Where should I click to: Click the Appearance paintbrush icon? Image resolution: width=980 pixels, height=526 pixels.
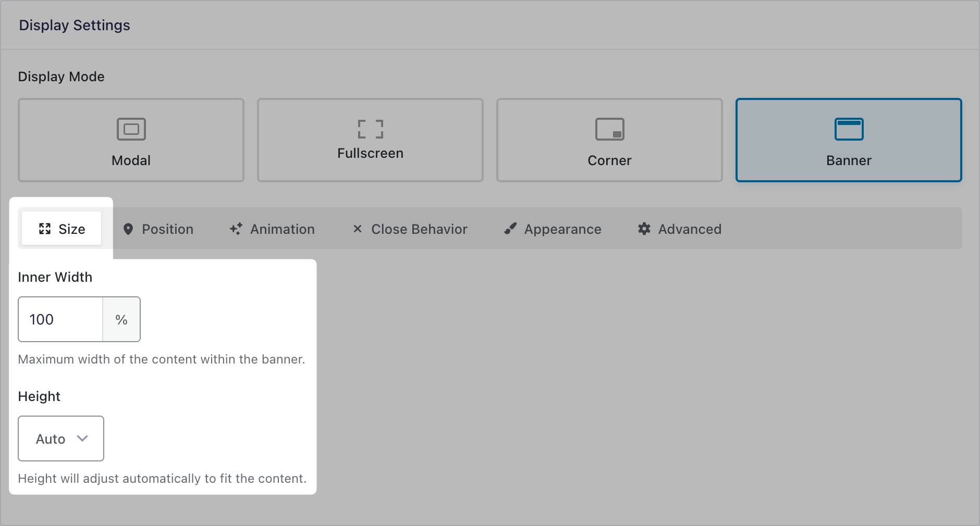pos(510,229)
